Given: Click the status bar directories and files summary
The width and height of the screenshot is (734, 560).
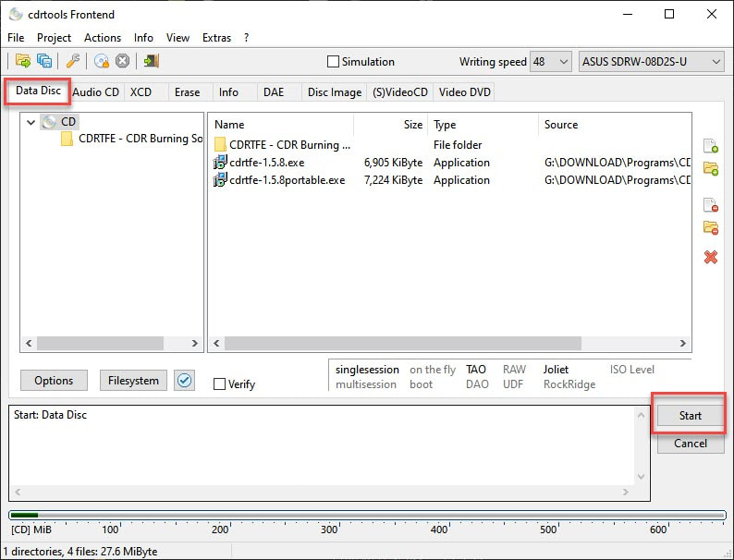Looking at the screenshot, I should (80, 552).
